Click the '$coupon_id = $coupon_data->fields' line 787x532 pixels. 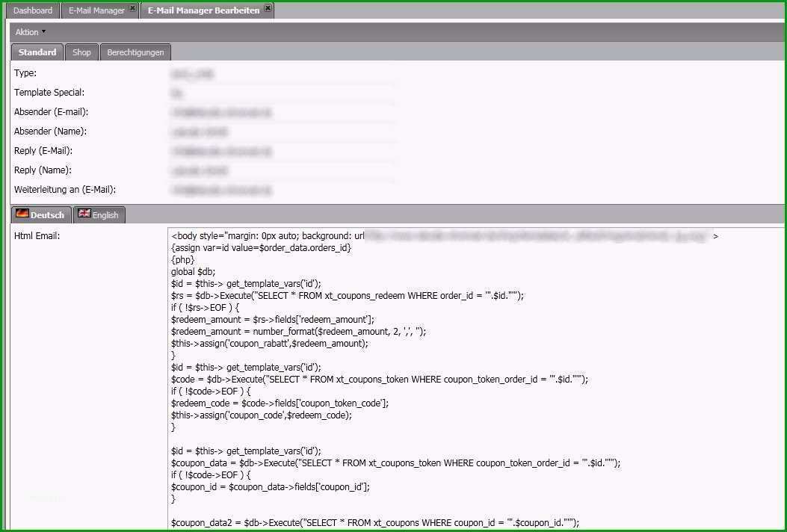tap(270, 487)
